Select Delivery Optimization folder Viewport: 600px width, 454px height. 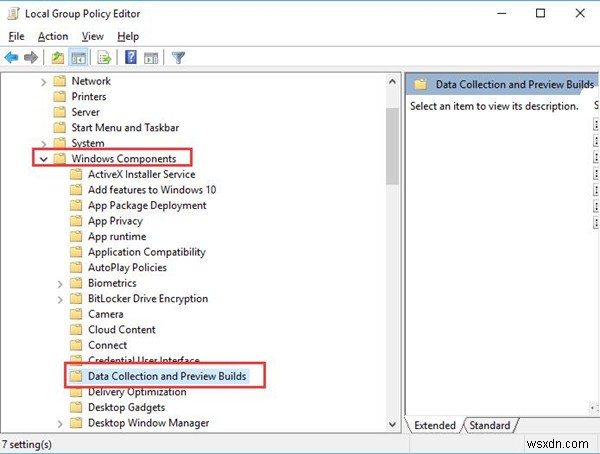click(137, 392)
